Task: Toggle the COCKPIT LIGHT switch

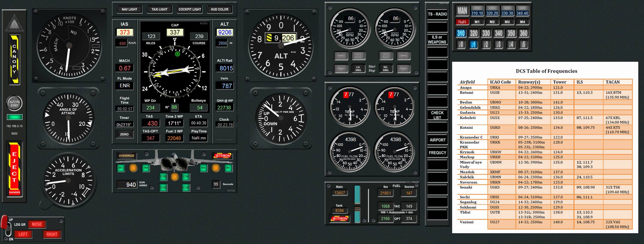Action: [189, 9]
